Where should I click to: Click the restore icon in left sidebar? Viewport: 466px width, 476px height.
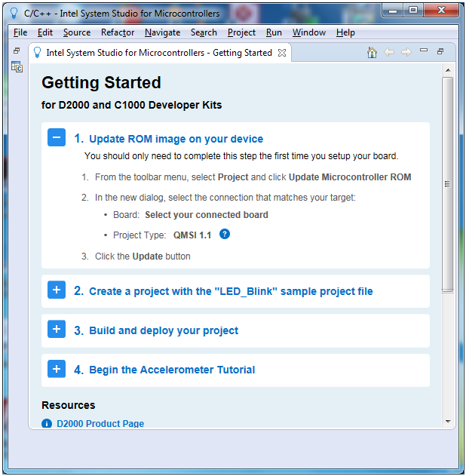click(x=17, y=51)
